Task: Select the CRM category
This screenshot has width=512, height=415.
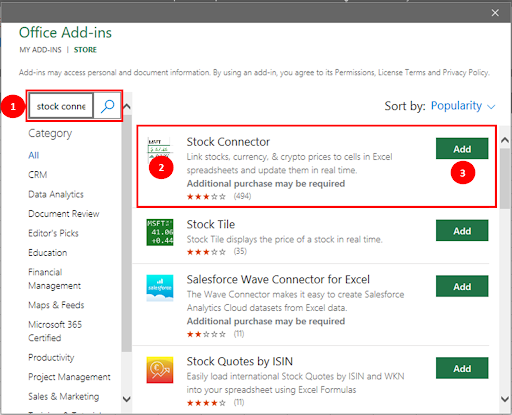Action: [x=38, y=175]
